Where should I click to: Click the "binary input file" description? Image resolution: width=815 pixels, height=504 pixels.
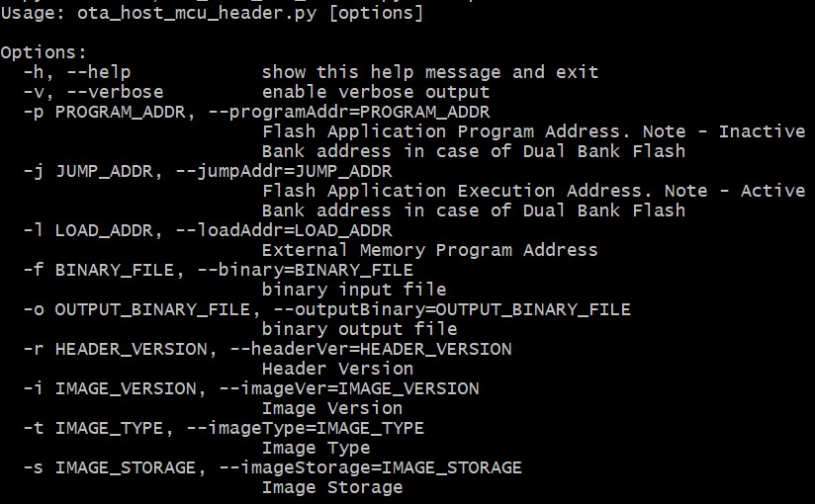coord(354,290)
